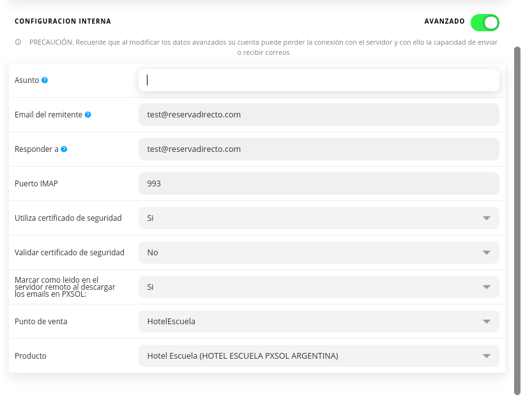Click the Puerto IMAP field showing 993

[318, 184]
